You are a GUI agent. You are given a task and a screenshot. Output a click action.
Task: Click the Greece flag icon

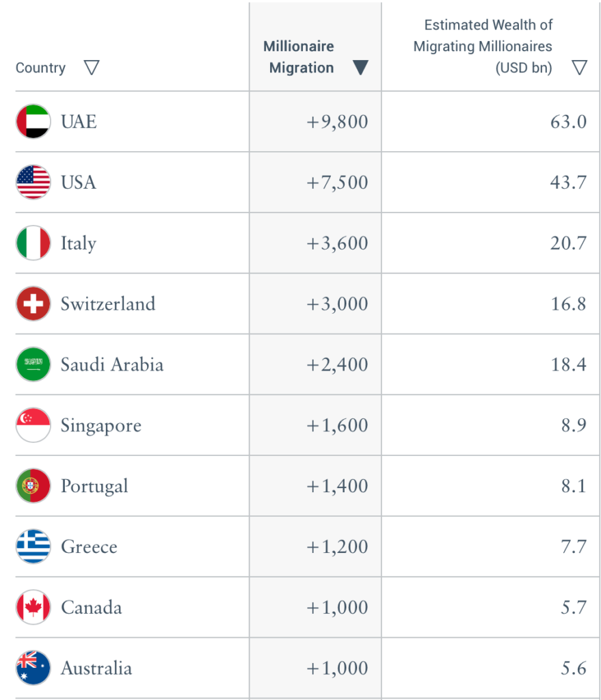(33, 547)
